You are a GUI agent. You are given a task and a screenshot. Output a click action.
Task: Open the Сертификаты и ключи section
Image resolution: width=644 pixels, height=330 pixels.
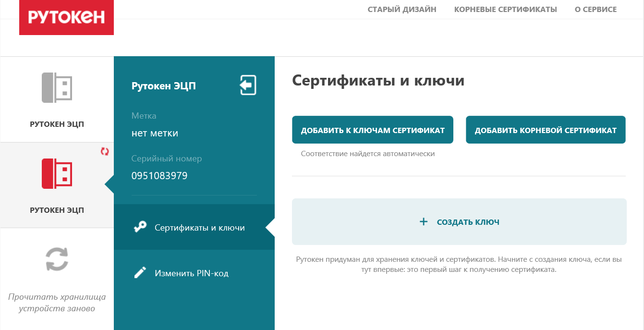click(199, 228)
